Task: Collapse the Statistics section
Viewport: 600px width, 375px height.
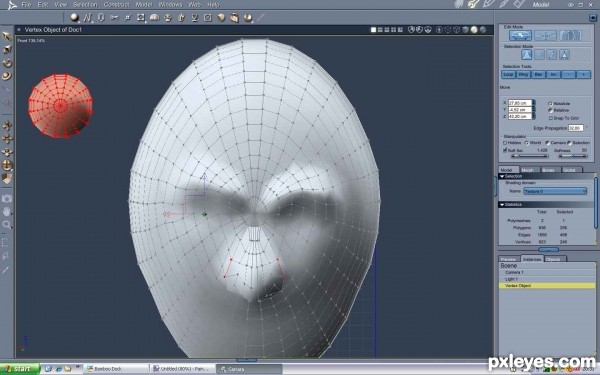Action: click(x=502, y=205)
